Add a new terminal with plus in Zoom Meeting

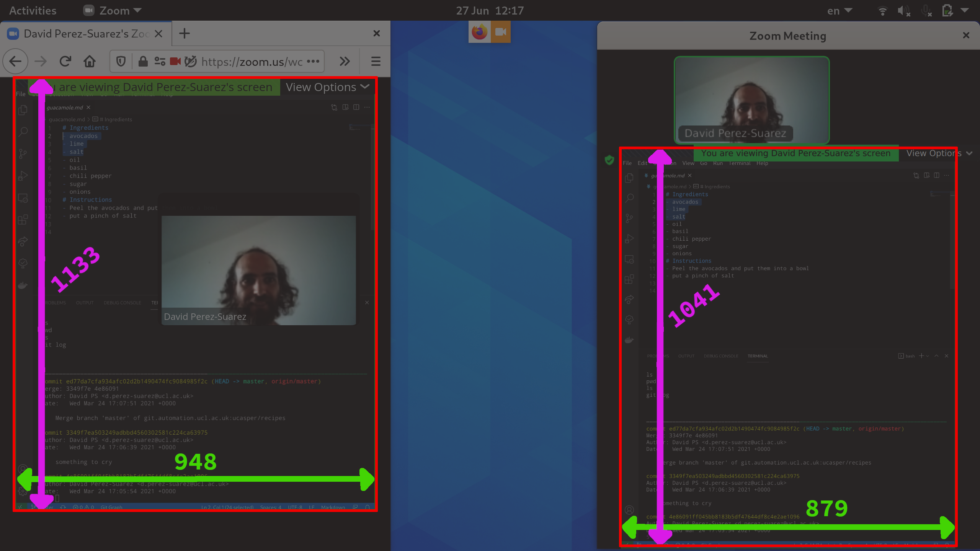point(921,356)
